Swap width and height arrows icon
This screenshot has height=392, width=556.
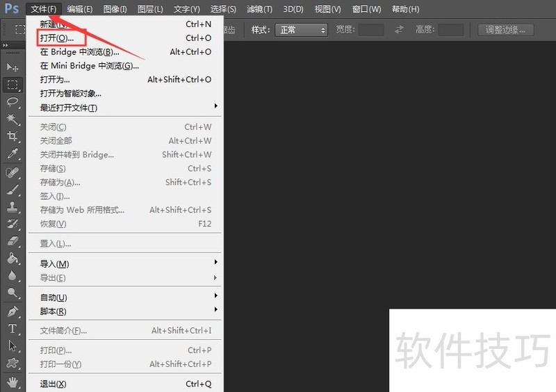[x=399, y=29]
